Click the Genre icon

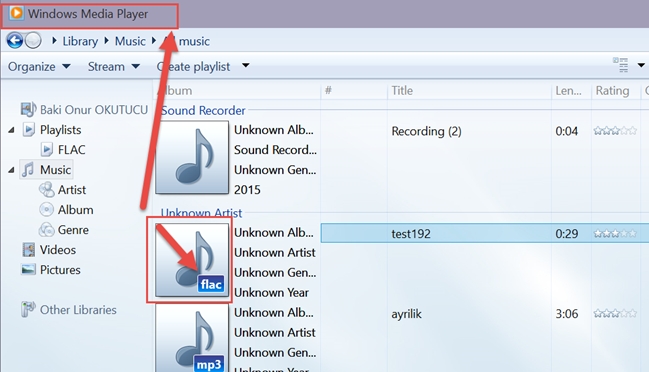coord(46,229)
